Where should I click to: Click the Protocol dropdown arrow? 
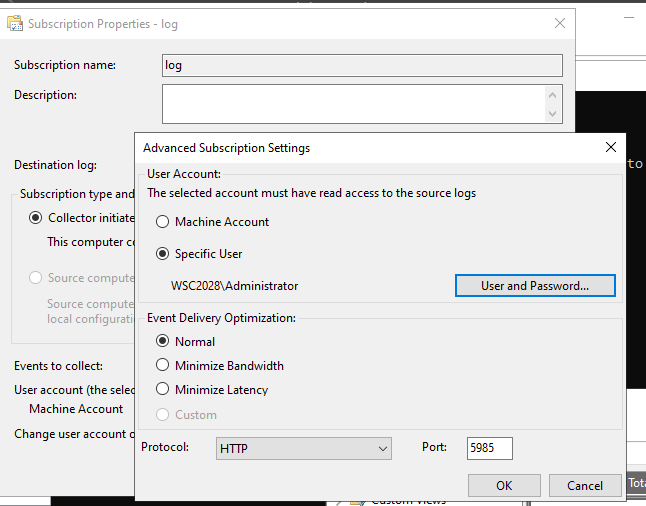point(383,448)
